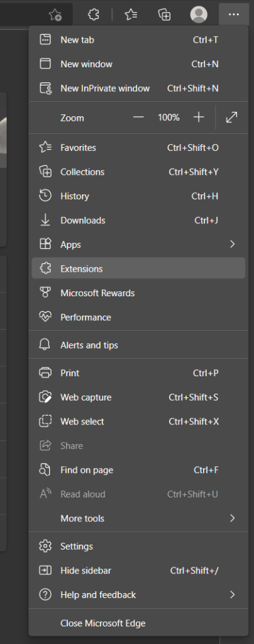Click the History clock icon
254x644 pixels.
(x=45, y=196)
